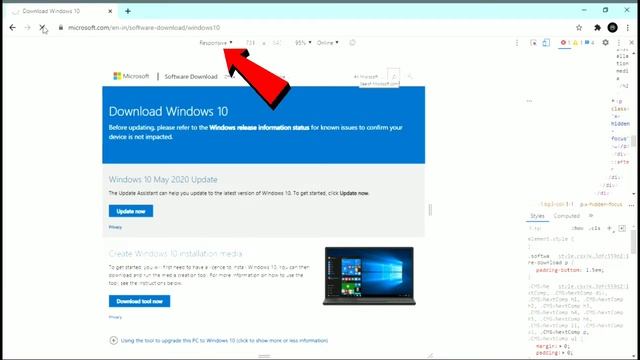640x360 pixels.
Task: Open Privacy link under Download tool now
Action: 115,317
